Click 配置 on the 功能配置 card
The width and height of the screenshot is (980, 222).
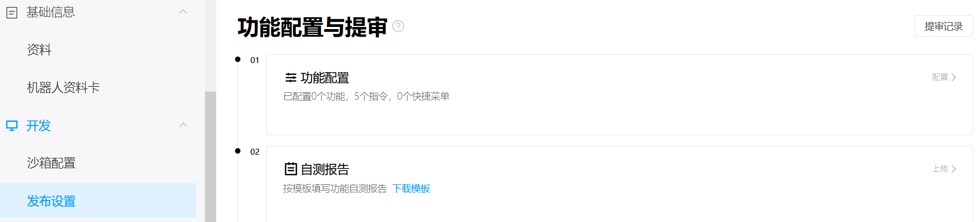click(x=940, y=78)
